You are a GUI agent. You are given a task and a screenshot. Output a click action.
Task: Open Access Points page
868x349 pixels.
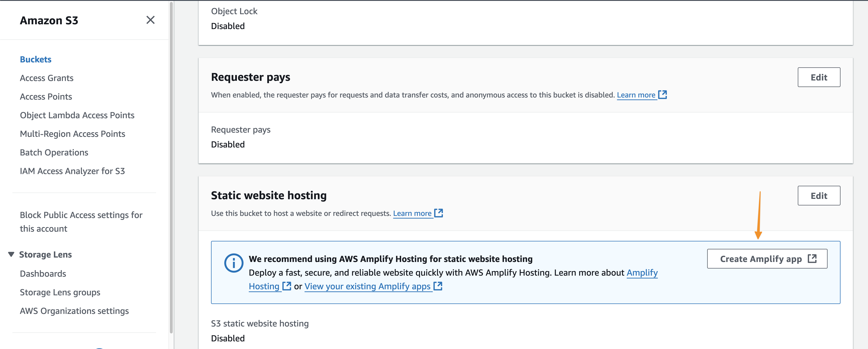pos(46,97)
